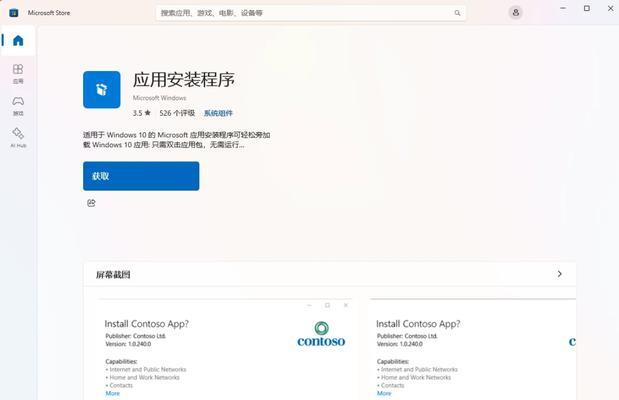Open the AI Hub sidebar item
Screen dimensions: 619x400
tap(18, 138)
